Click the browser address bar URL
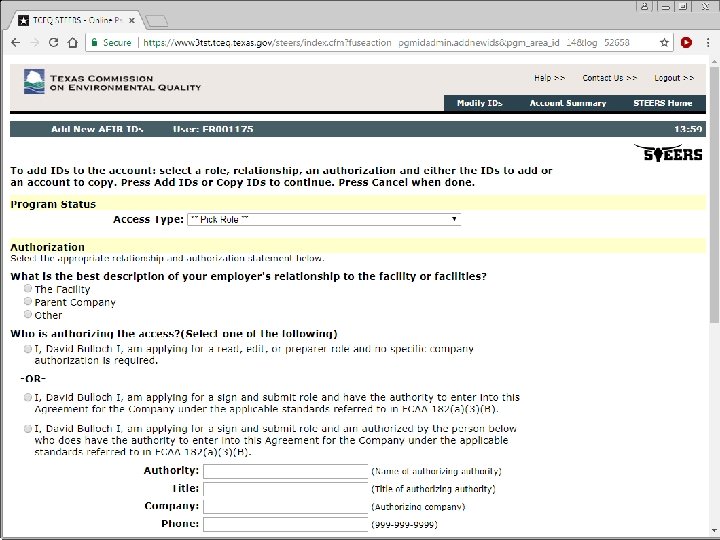Screen dimensions: 720x540 point(386,43)
